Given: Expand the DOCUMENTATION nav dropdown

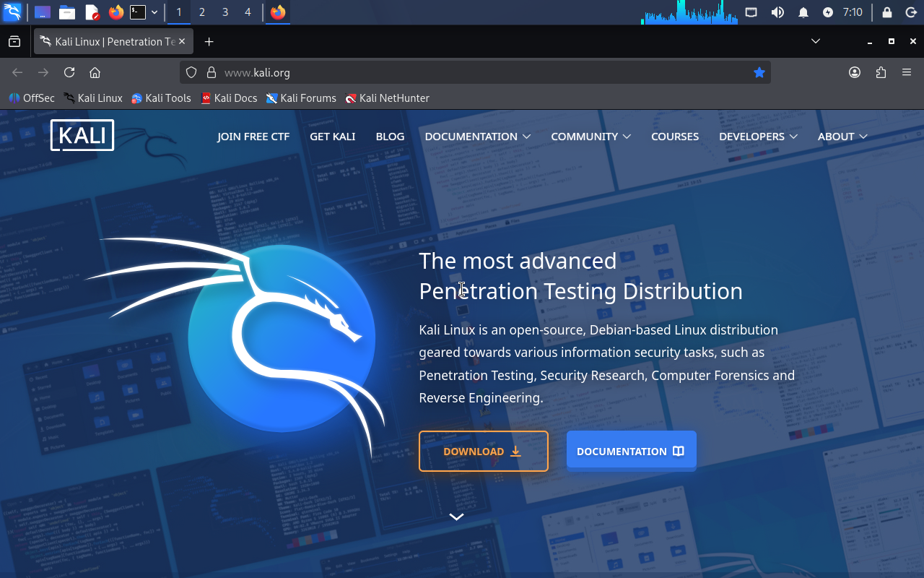Looking at the screenshot, I should pyautogui.click(x=477, y=137).
